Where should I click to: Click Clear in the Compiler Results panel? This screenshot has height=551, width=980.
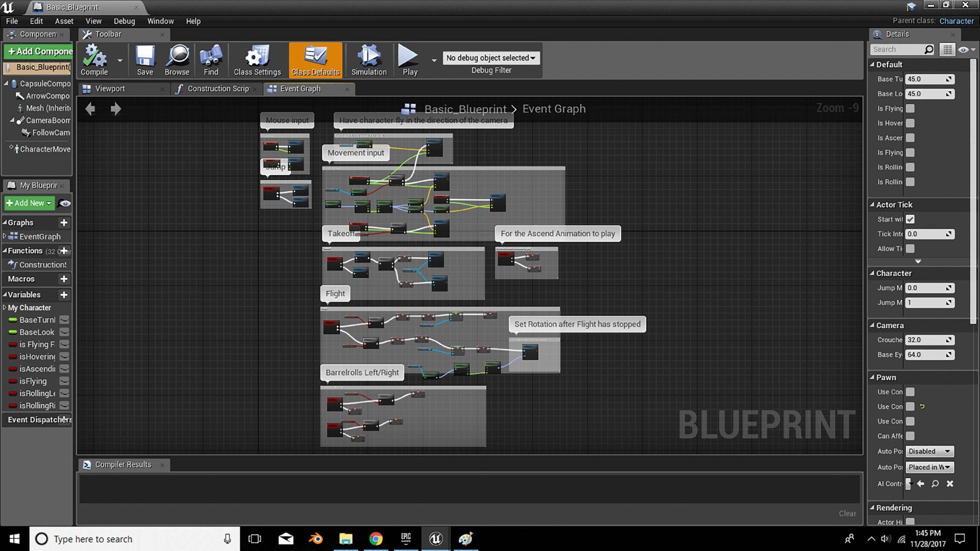coord(847,514)
